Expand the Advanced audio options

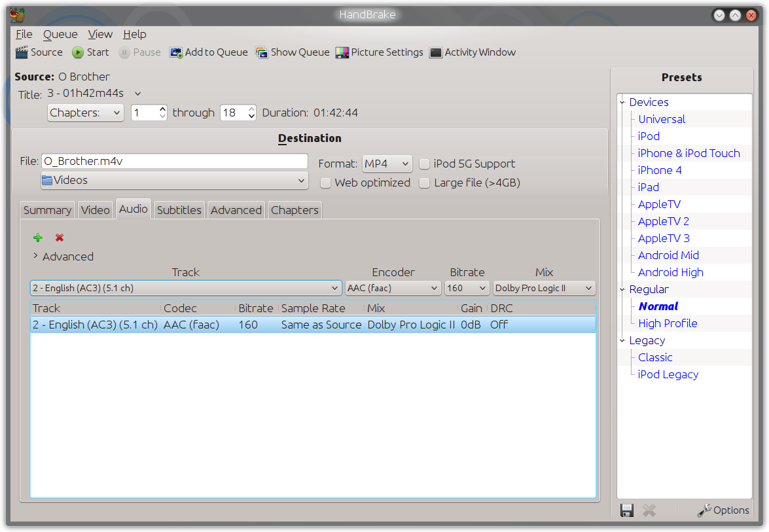[35, 256]
